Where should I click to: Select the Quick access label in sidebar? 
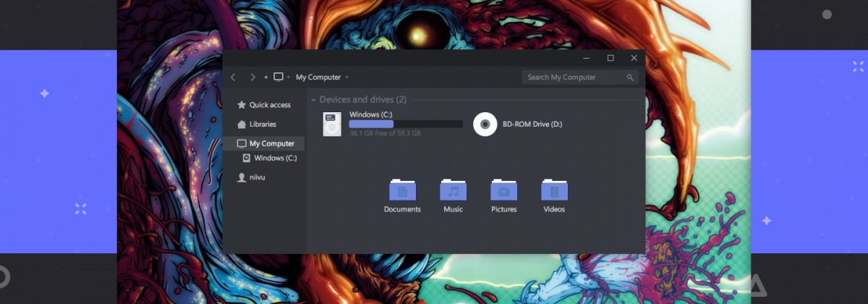(270, 105)
